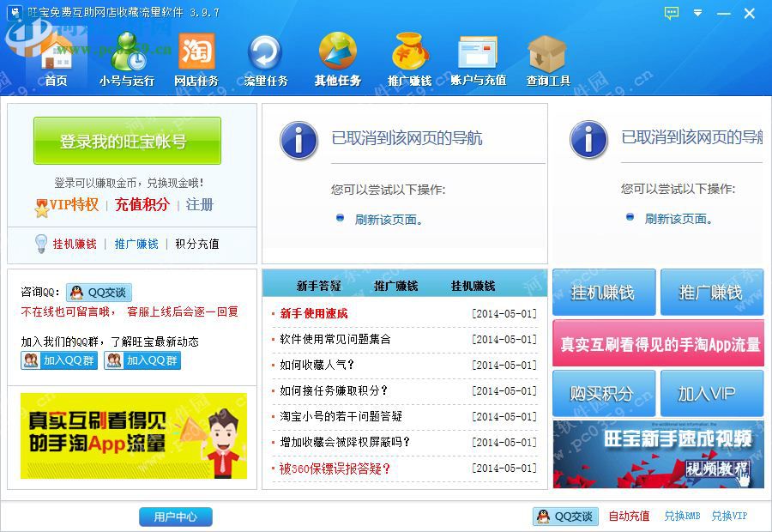This screenshot has width=772, height=532.
Task: Open 查询工具 cardboard box icon
Action: pyautogui.click(x=547, y=51)
